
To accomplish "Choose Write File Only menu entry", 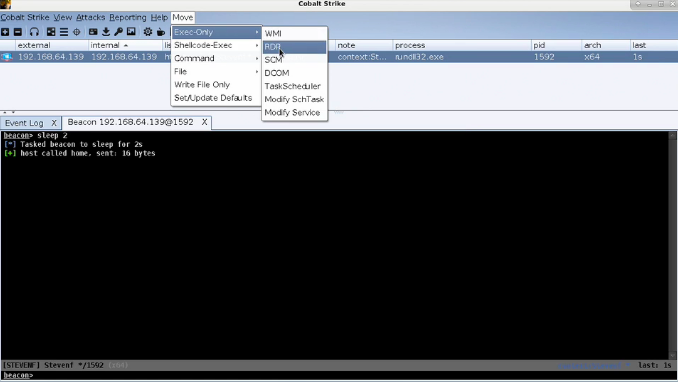I will coord(217,85).
